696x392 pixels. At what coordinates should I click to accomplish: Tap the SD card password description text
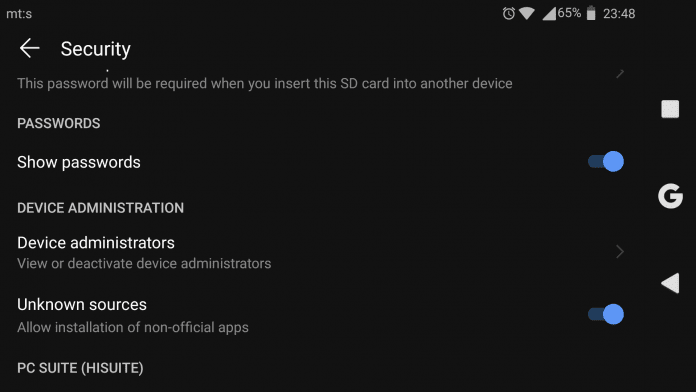point(265,83)
